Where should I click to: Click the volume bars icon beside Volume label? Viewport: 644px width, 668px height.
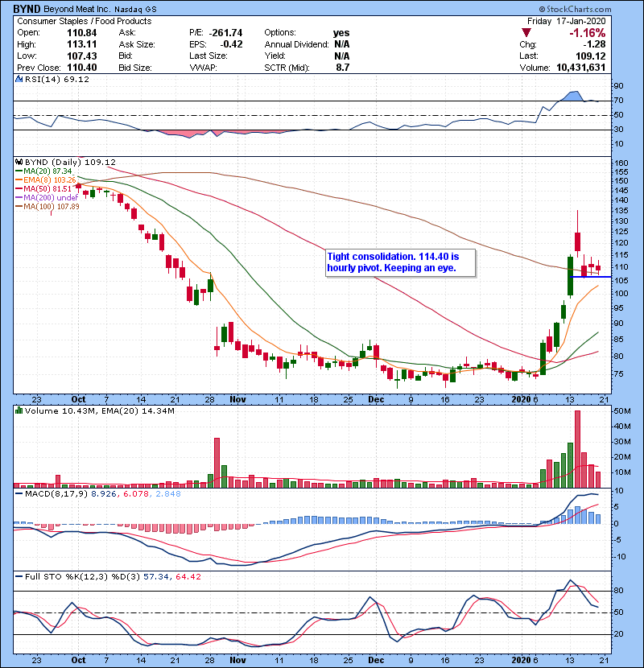[x=19, y=410]
